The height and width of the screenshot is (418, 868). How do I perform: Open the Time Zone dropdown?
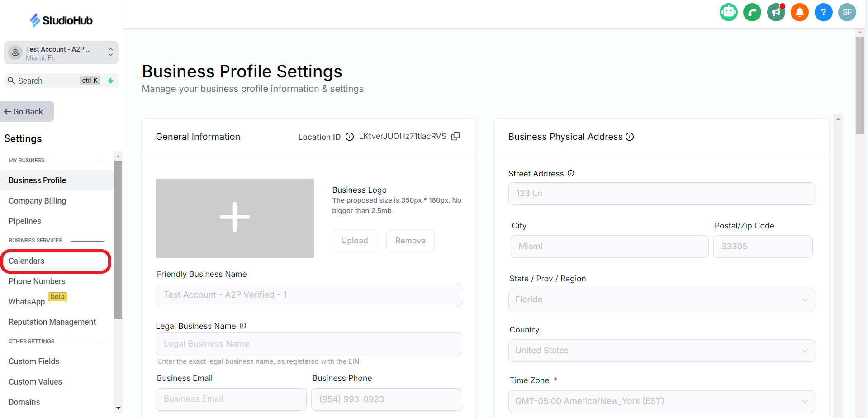pos(661,401)
